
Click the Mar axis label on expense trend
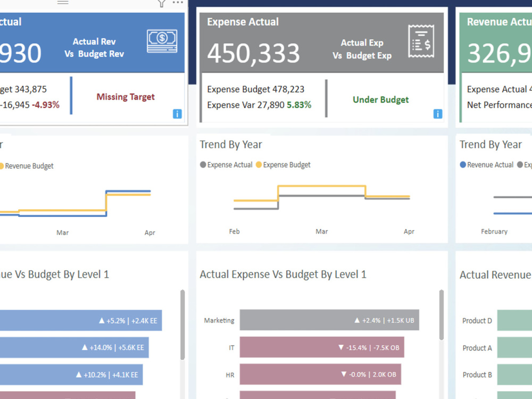click(x=322, y=231)
